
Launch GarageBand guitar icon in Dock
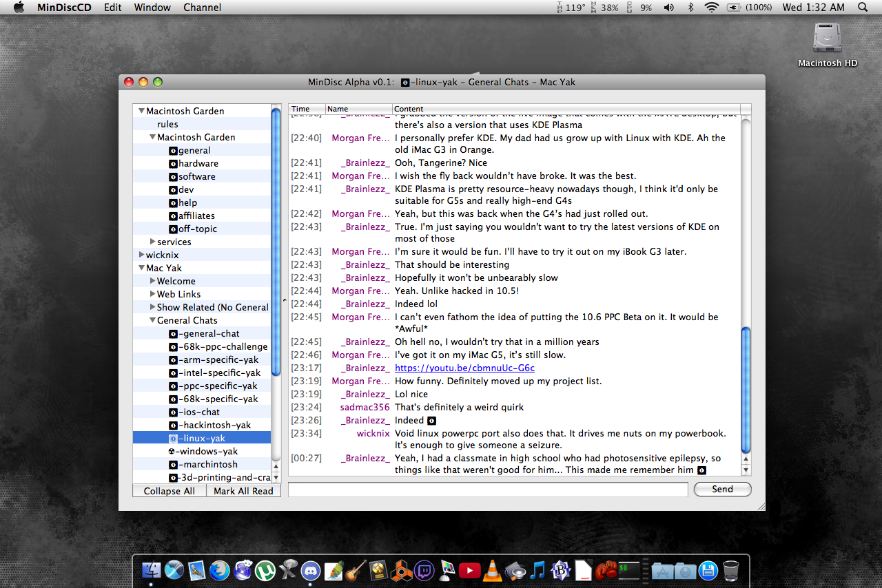pyautogui.click(x=356, y=570)
